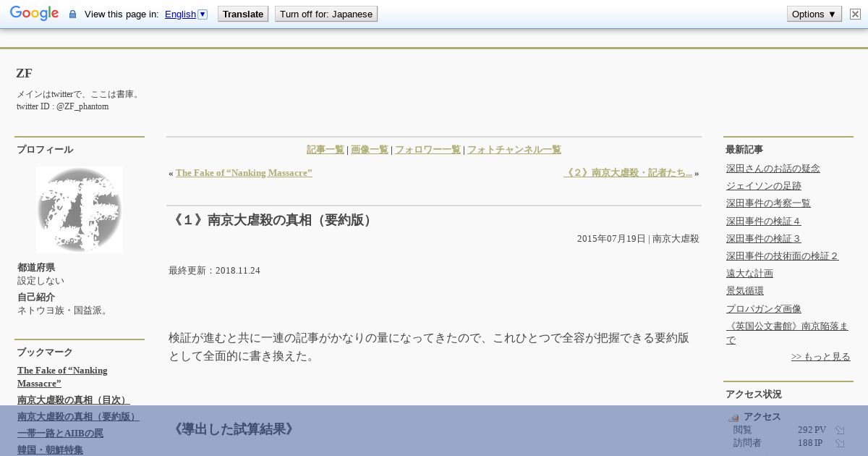Open フォトチャンネル一覧 photo channel list
This screenshot has height=456, width=868.
point(514,150)
